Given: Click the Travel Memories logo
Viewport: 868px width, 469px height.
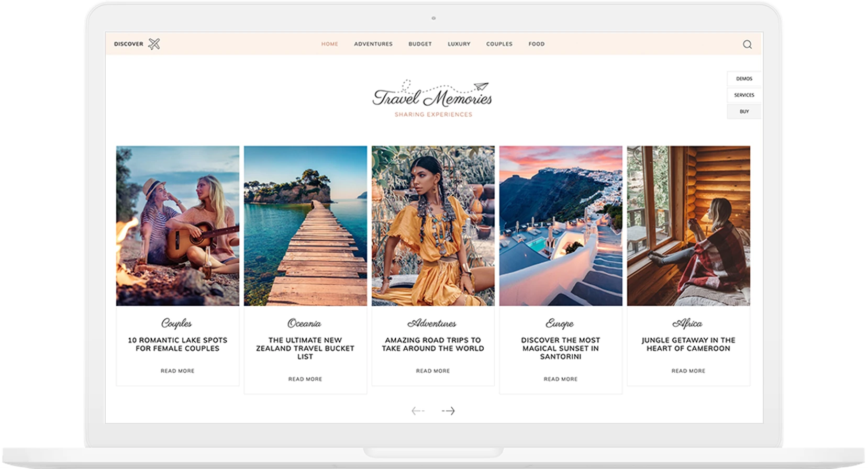Looking at the screenshot, I should coord(432,99).
